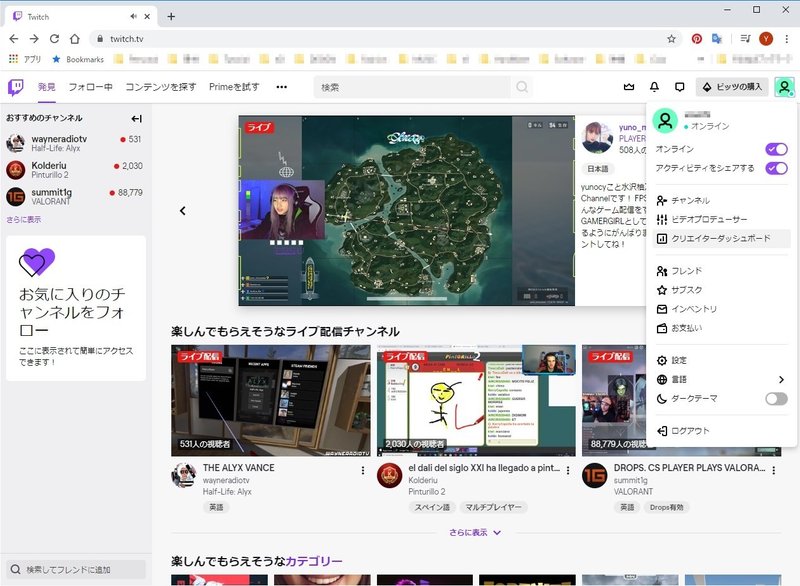The width and height of the screenshot is (800, 586).
Task: Click 検索してフレンドに追加 field
Action: (x=76, y=570)
